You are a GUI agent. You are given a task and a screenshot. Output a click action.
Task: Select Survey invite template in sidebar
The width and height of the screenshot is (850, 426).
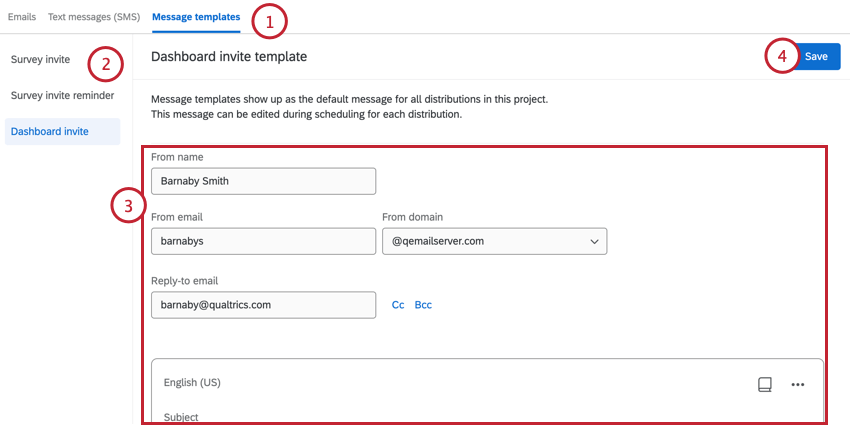41,60
